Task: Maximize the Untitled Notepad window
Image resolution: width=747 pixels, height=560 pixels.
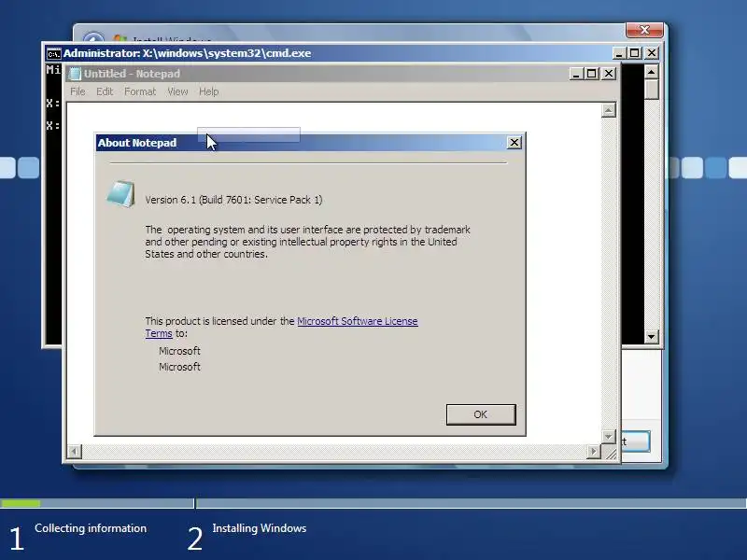Action: pyautogui.click(x=592, y=74)
